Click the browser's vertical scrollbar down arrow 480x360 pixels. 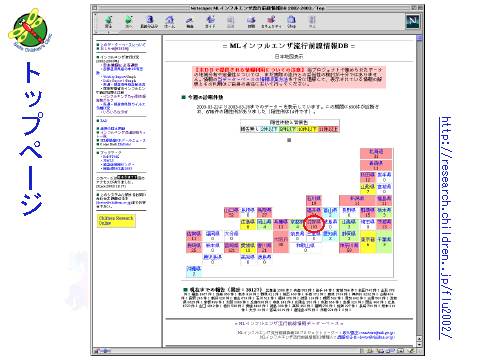point(419,344)
